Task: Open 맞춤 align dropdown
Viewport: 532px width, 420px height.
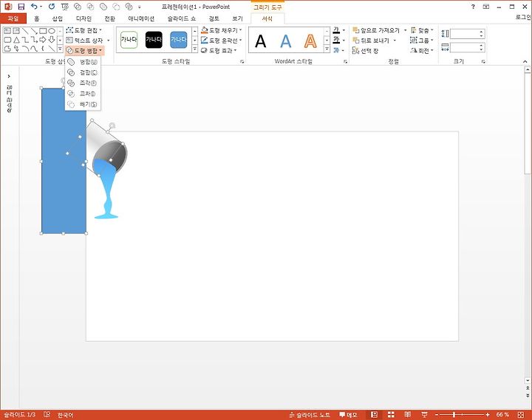Action: 422,30
